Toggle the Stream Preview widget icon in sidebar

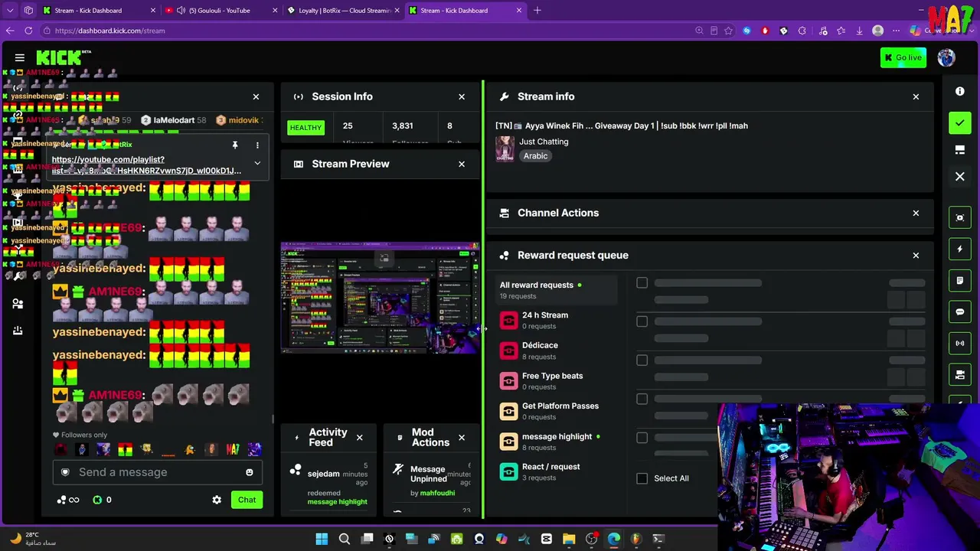(x=960, y=218)
